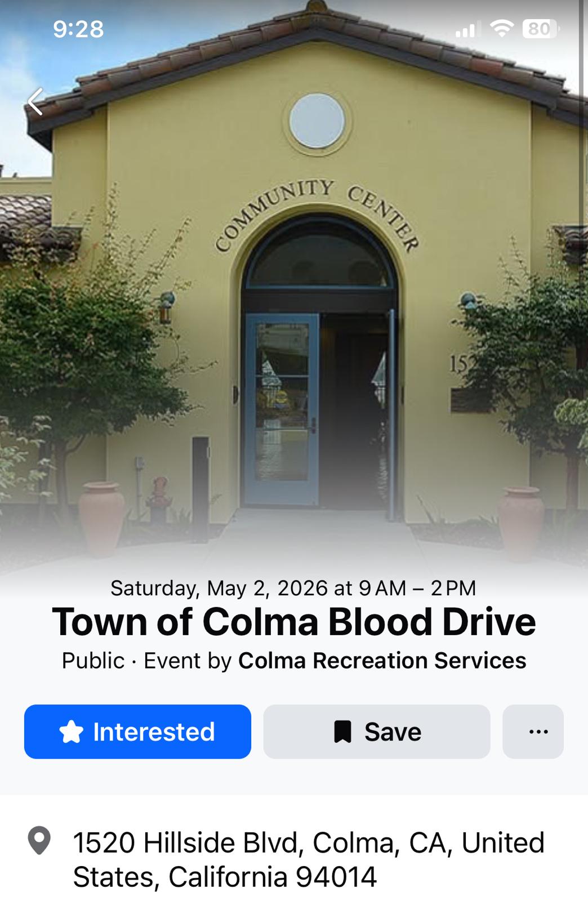Tap the blue entrance door in cover photo

pos(282,409)
